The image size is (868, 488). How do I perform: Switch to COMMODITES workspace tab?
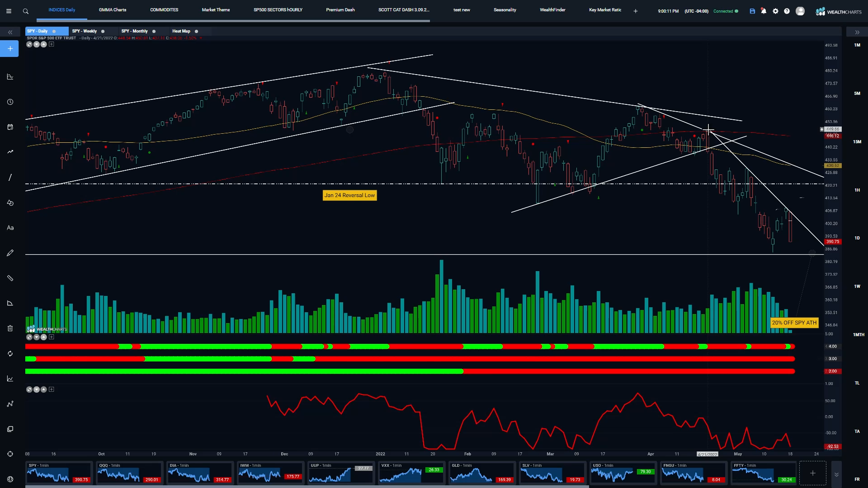coord(164,10)
